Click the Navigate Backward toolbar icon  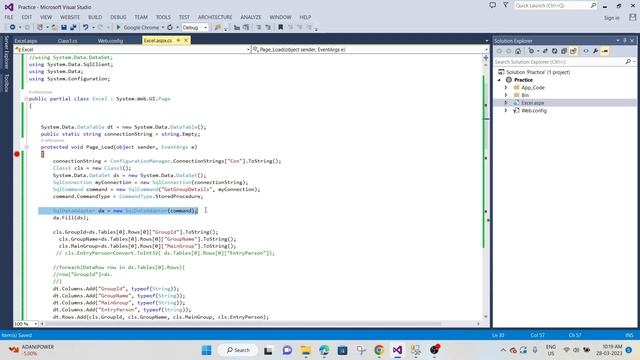(x=12, y=27)
